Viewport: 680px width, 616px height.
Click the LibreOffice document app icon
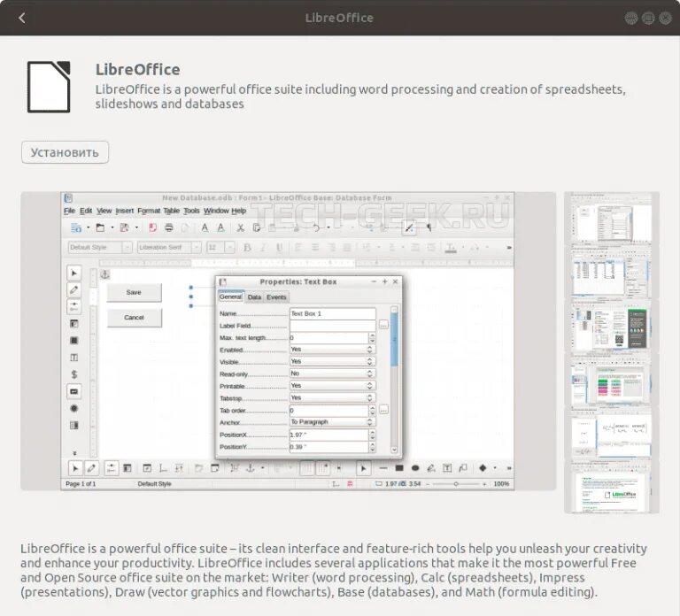coord(49,87)
